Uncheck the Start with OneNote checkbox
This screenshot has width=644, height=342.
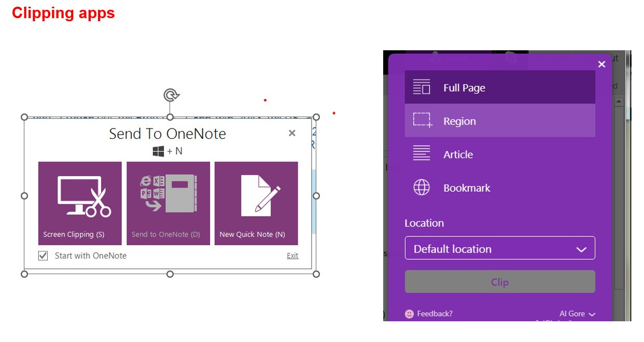[x=44, y=255]
